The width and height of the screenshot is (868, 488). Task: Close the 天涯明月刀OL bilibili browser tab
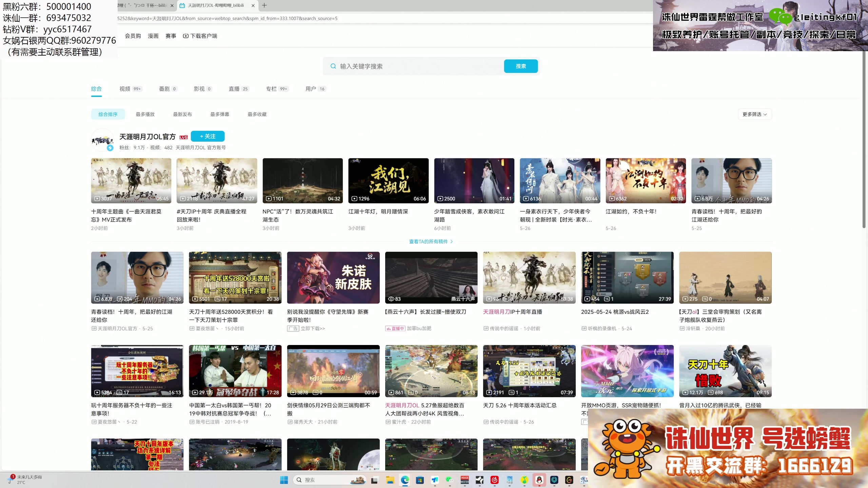(253, 5)
